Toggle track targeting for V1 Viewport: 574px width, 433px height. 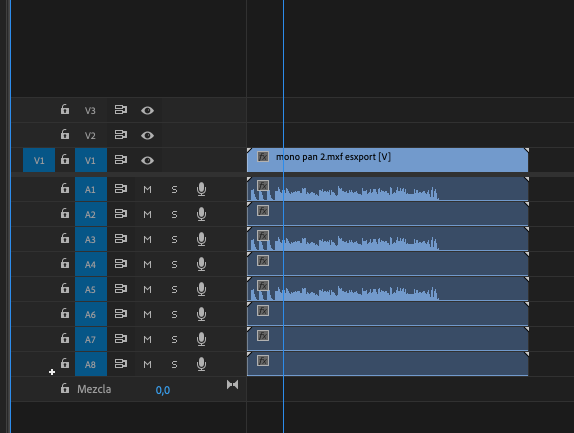click(x=91, y=160)
